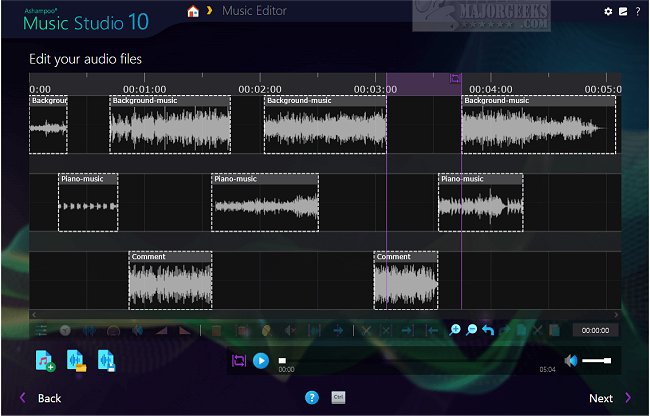Click the add audio file icon
This screenshot has height=416, width=650.
(x=45, y=360)
